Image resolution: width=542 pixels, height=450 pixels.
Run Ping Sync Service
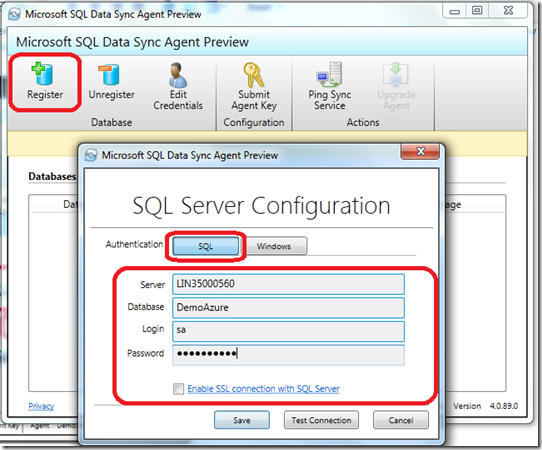pyautogui.click(x=330, y=86)
